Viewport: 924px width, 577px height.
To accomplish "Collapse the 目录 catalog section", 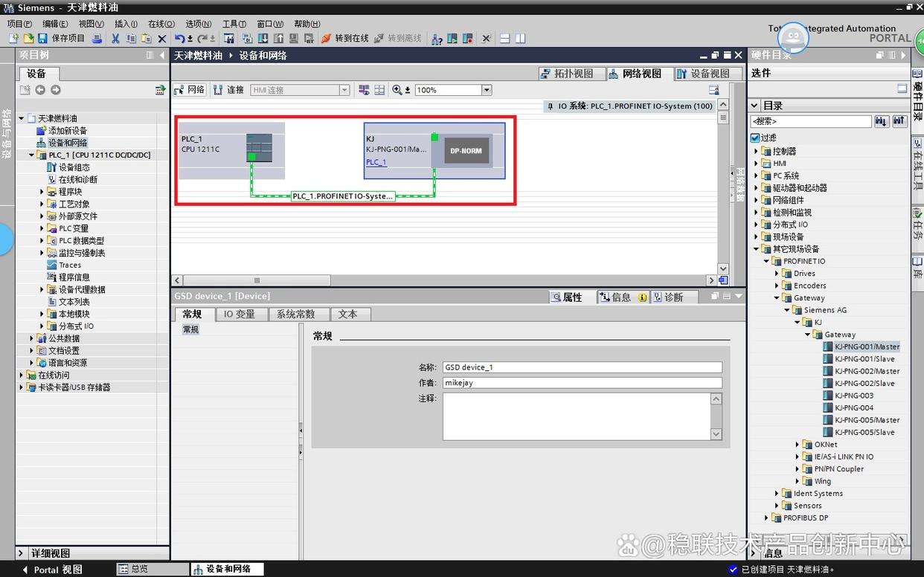I will [x=754, y=106].
